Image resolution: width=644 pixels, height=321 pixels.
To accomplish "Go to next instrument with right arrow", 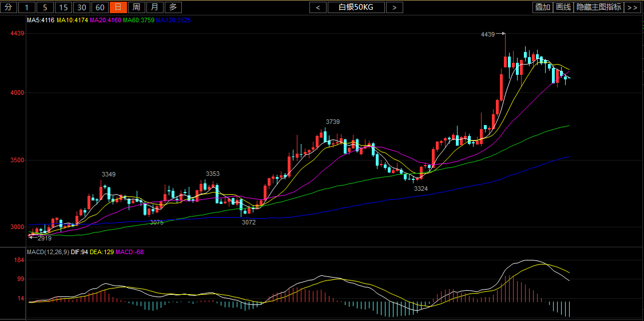I will [394, 7].
